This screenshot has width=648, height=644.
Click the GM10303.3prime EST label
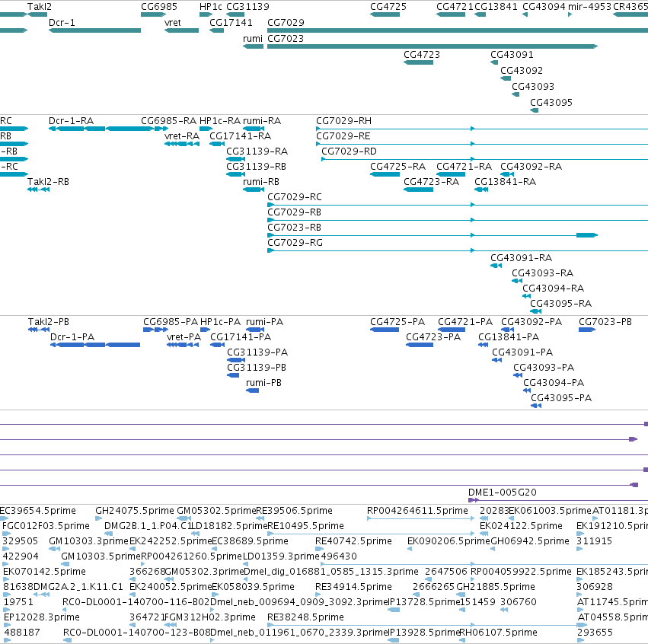tap(88, 541)
